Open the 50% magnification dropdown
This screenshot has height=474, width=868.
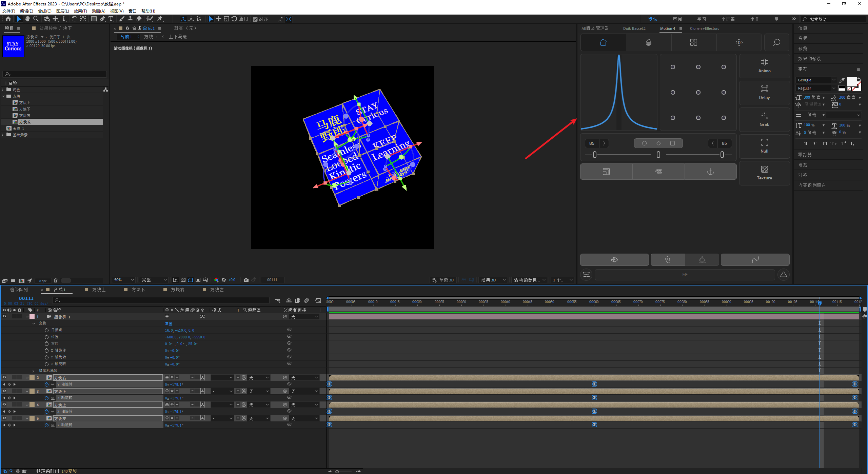pyautogui.click(x=124, y=280)
